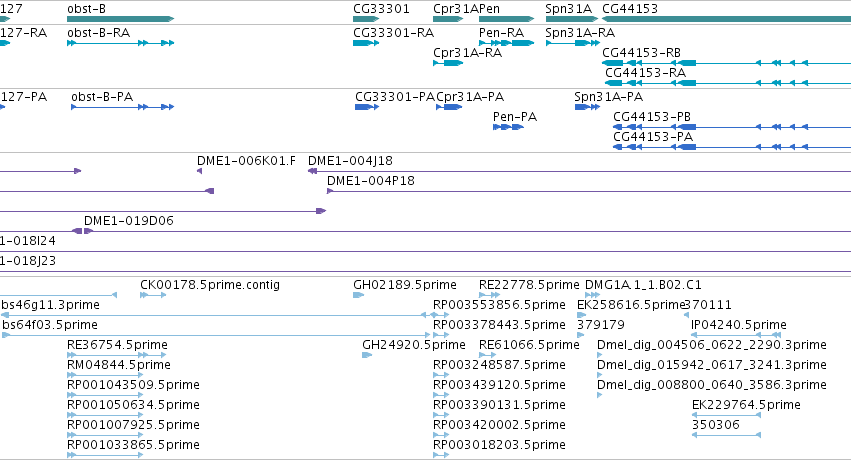The width and height of the screenshot is (851, 460).
Task: Click the obst-B-RA transcript label
Action: (x=98, y=33)
